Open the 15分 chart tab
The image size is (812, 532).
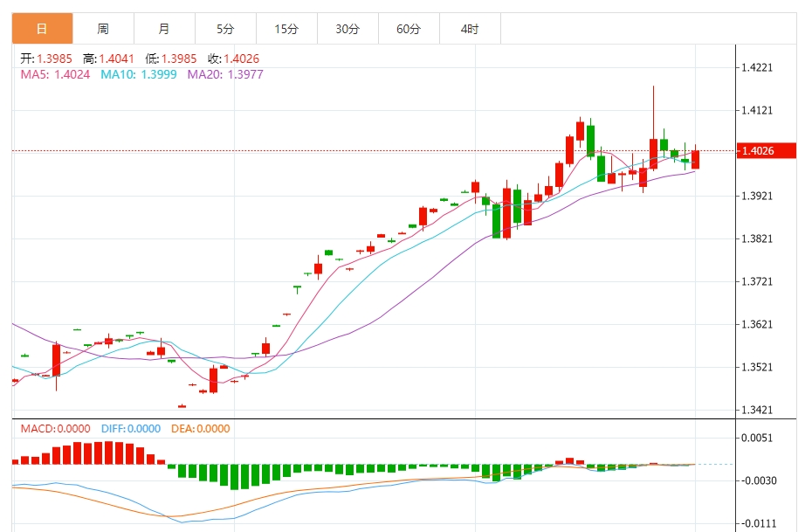click(x=287, y=29)
